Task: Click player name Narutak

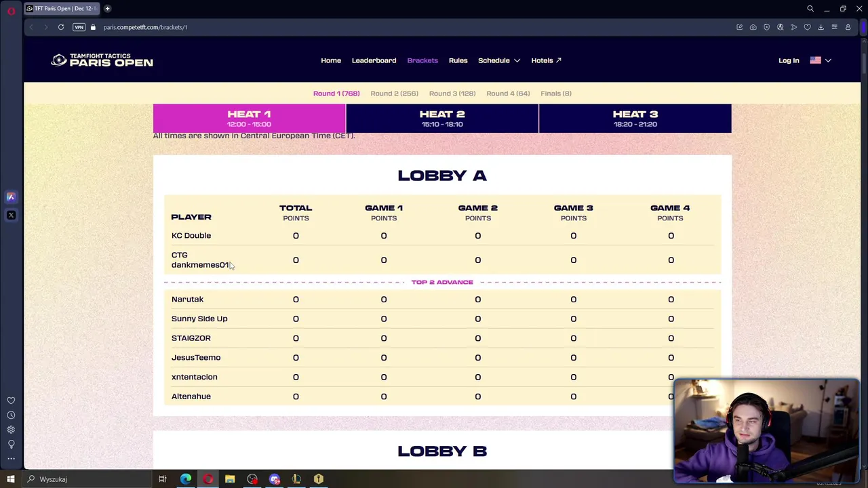Action: tap(187, 300)
